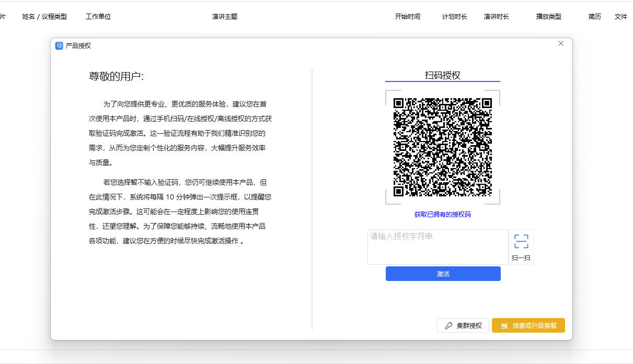Click the QR code image
The image size is (633, 364).
[x=443, y=147]
